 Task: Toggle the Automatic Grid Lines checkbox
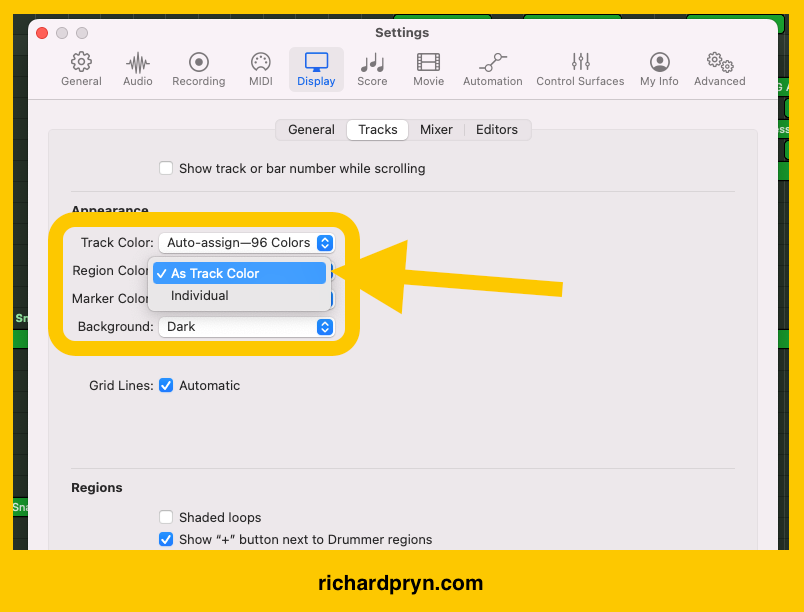click(166, 385)
